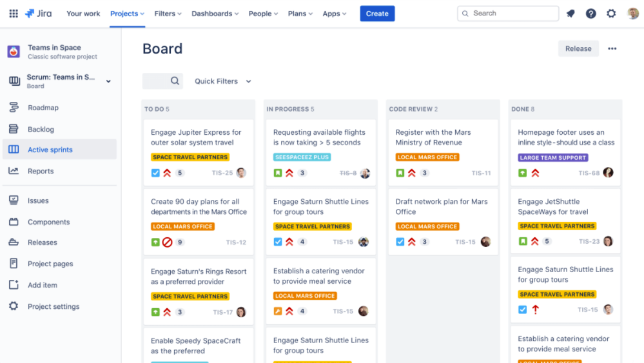
Task: Click the assignee avatar on TIS-25 card
Action: tap(242, 173)
